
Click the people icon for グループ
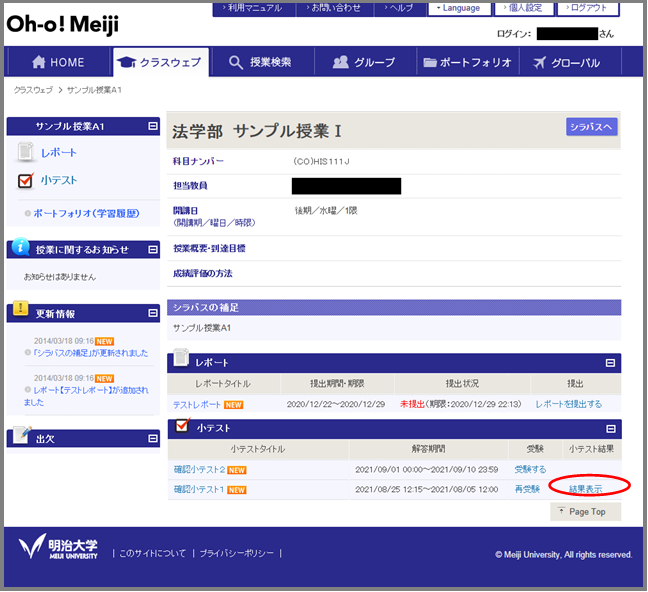tap(341, 62)
